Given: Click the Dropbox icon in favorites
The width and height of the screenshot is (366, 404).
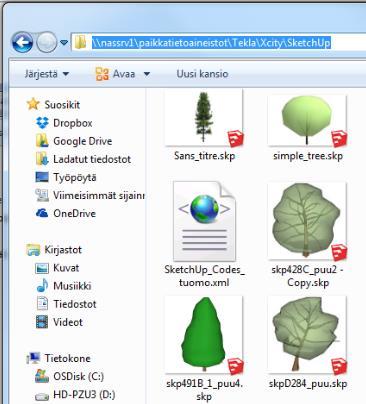Looking at the screenshot, I should click(42, 123).
